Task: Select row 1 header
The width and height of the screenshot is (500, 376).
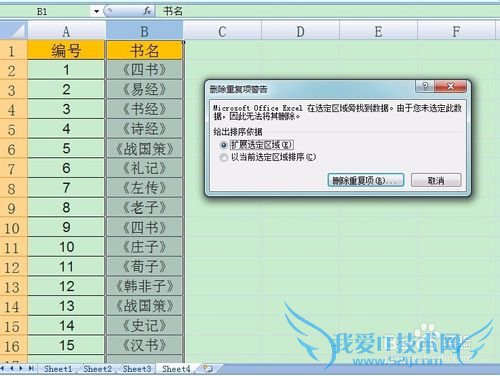Action: pyautogui.click(x=13, y=51)
